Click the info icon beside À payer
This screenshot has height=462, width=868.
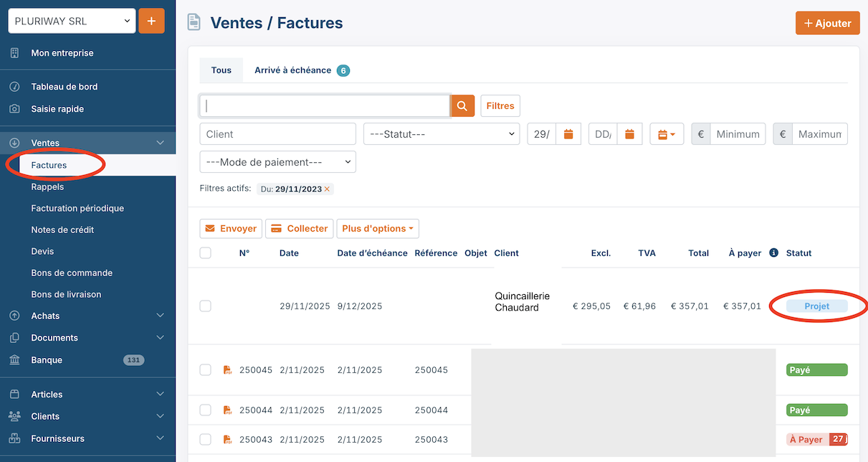(773, 253)
